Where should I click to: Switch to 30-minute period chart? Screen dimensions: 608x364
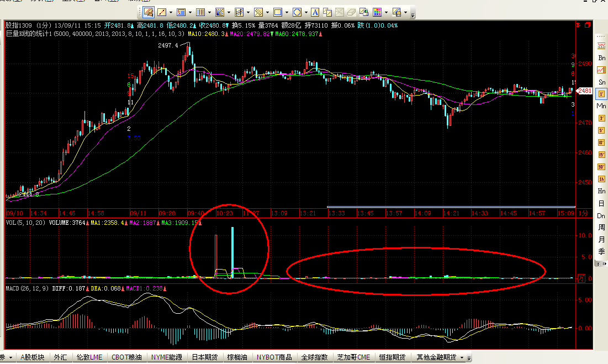601,167
